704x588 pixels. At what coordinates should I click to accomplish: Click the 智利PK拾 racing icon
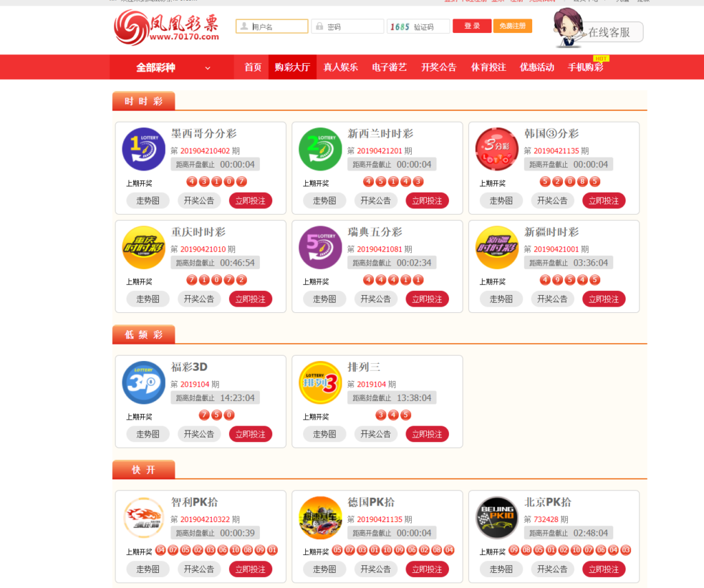click(144, 518)
